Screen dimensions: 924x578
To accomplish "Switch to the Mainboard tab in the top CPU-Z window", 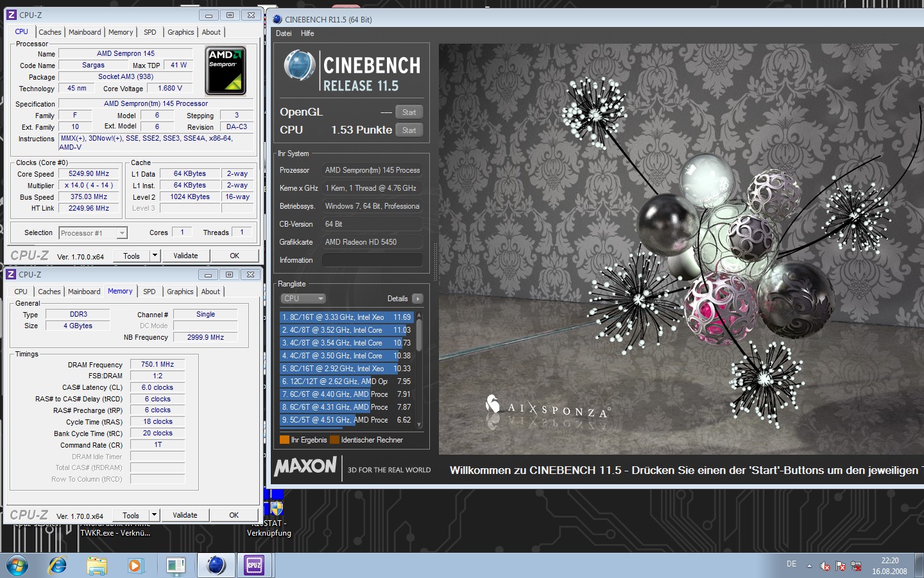I will (85, 32).
